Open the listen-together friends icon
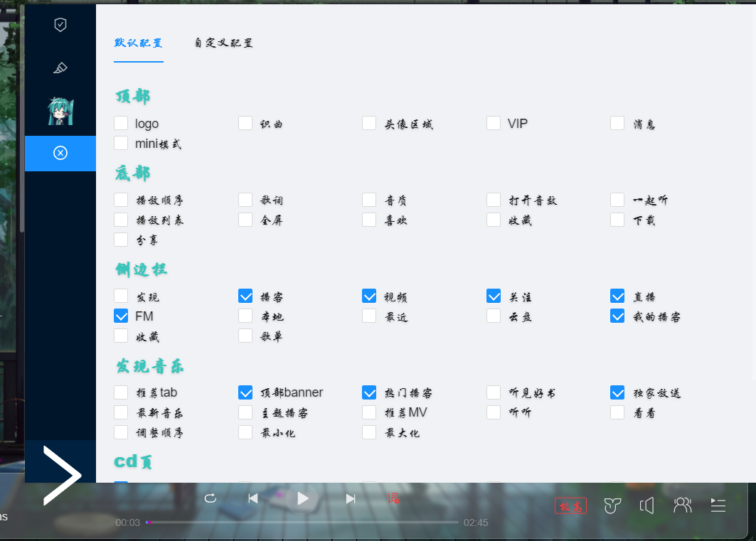 [x=682, y=505]
